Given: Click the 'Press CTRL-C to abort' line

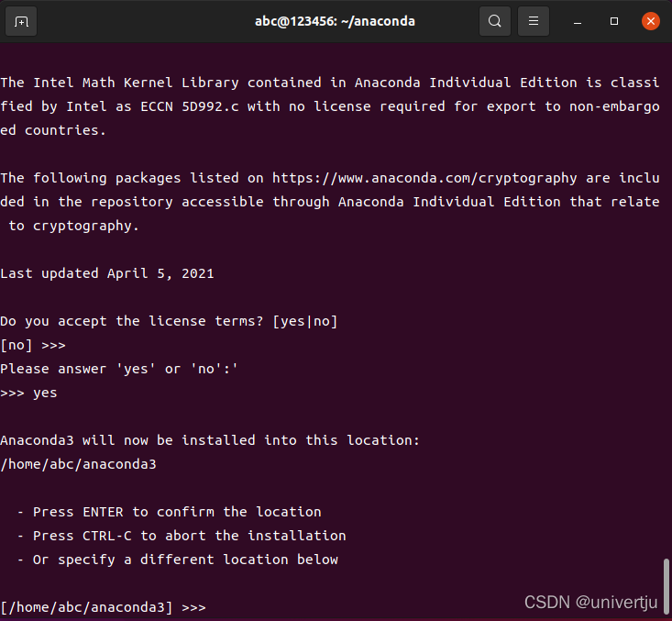Looking at the screenshot, I should [182, 536].
